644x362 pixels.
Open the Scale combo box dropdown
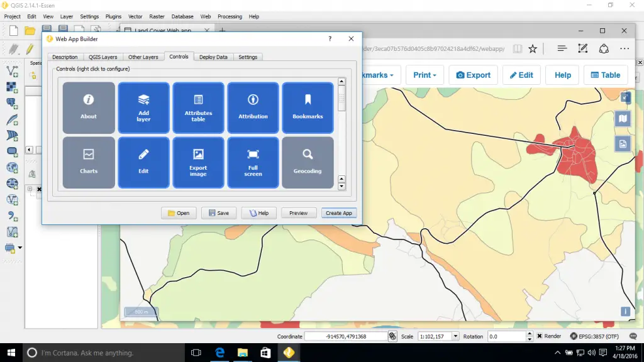(455, 336)
